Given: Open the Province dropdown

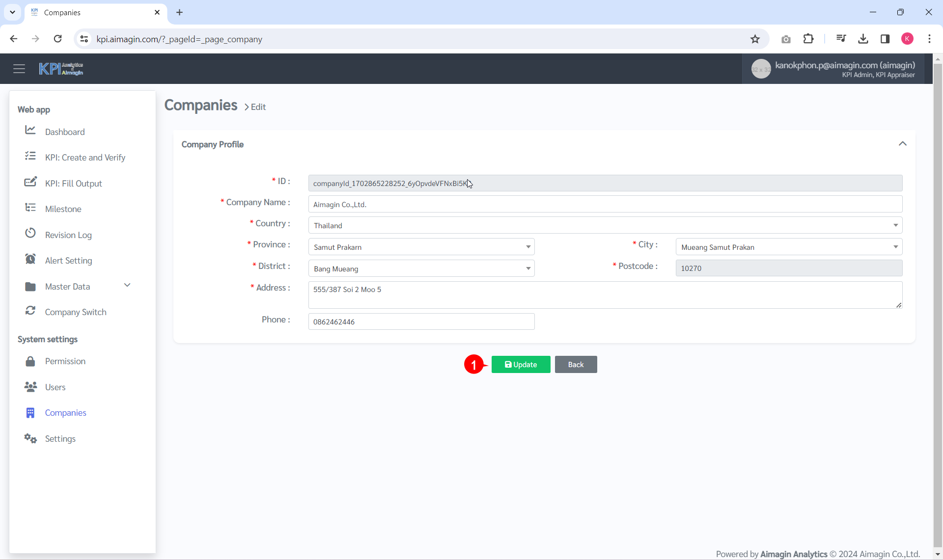Looking at the screenshot, I should coord(421,247).
